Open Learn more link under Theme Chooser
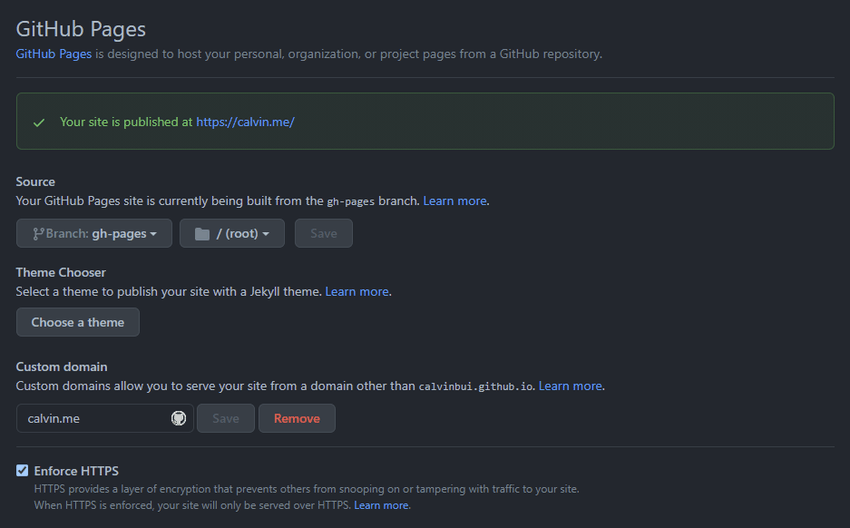The height and width of the screenshot is (528, 850). pyautogui.click(x=357, y=292)
